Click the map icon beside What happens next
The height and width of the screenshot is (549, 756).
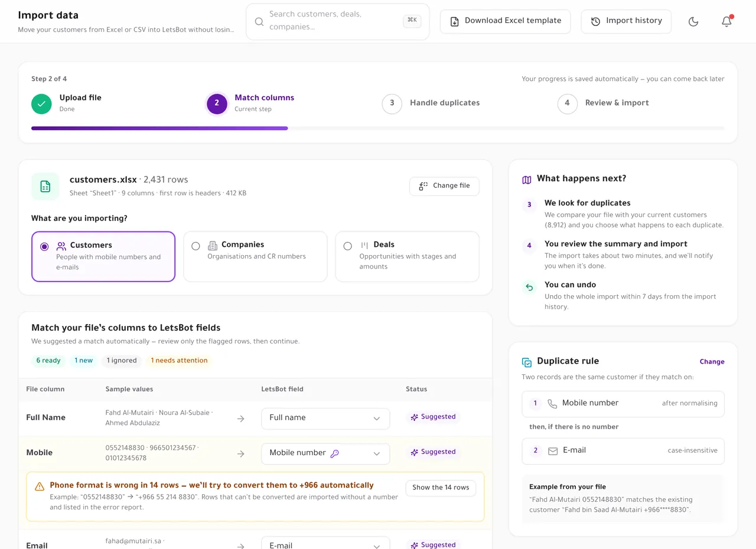point(527,179)
